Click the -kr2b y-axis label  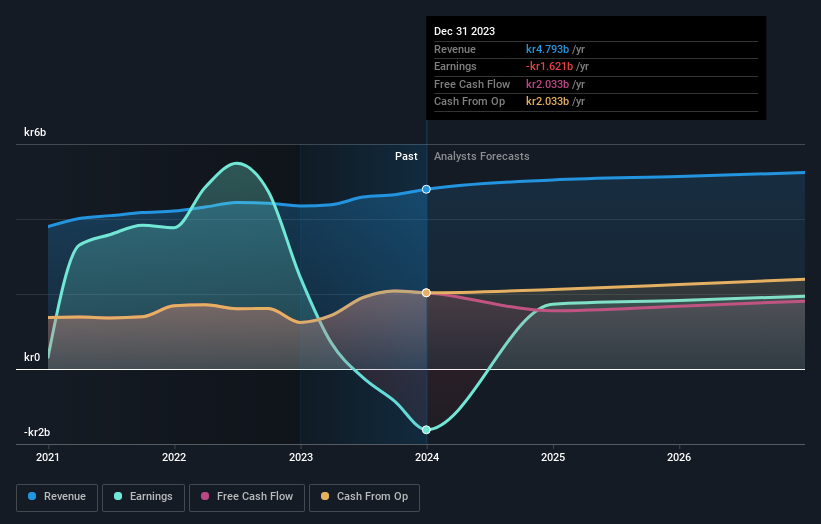pyautogui.click(x=37, y=432)
